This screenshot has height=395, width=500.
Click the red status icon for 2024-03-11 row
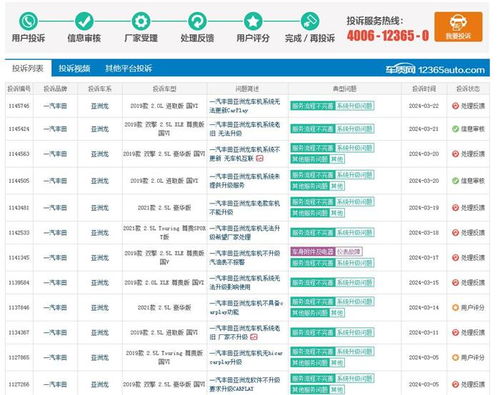click(x=455, y=332)
